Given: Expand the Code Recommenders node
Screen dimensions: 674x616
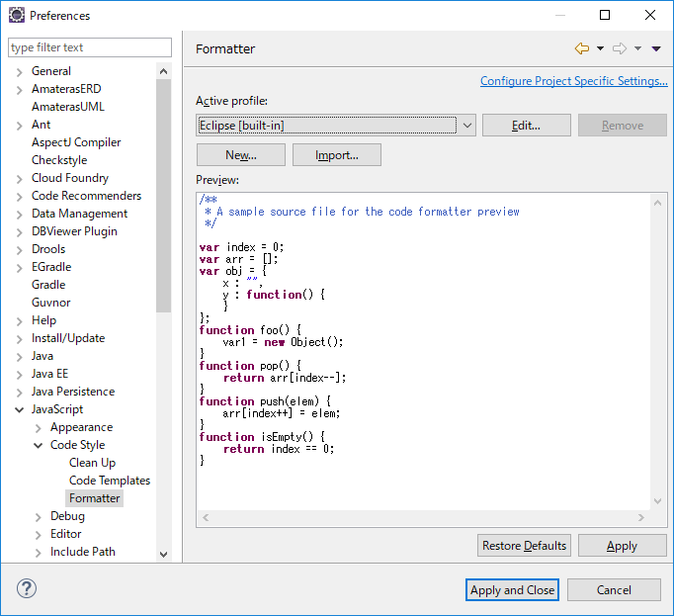Looking at the screenshot, I should (x=19, y=197).
